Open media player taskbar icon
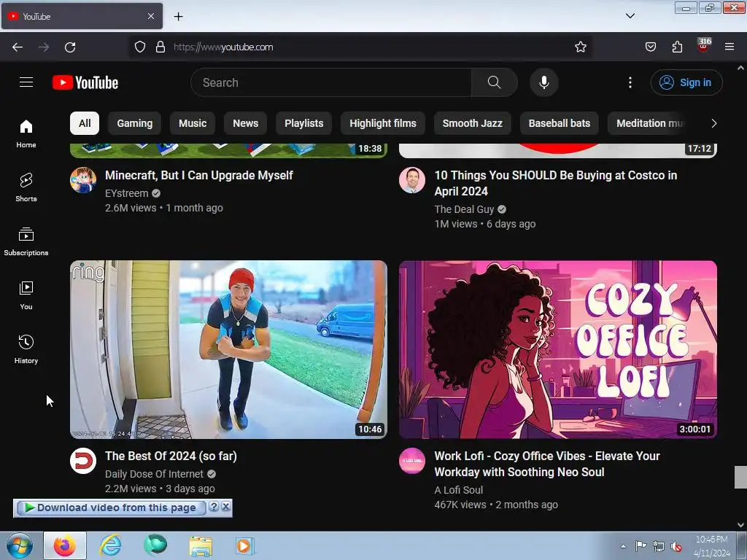This screenshot has height=560, width=747. pyautogui.click(x=245, y=546)
